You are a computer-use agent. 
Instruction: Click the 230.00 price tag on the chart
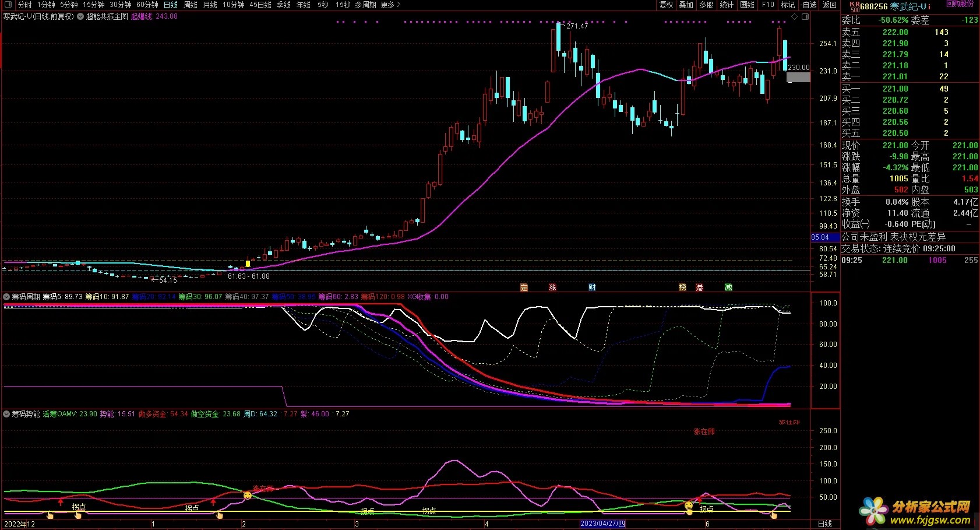coord(799,68)
